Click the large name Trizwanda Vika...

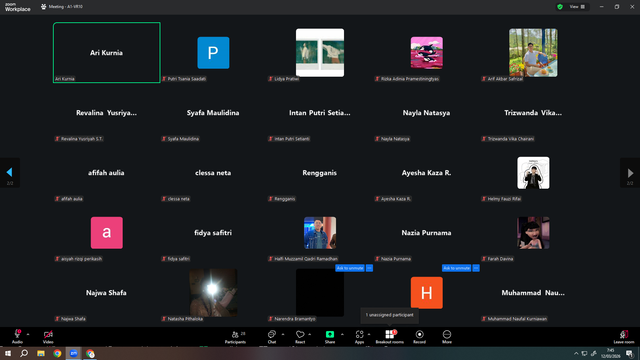tap(533, 113)
